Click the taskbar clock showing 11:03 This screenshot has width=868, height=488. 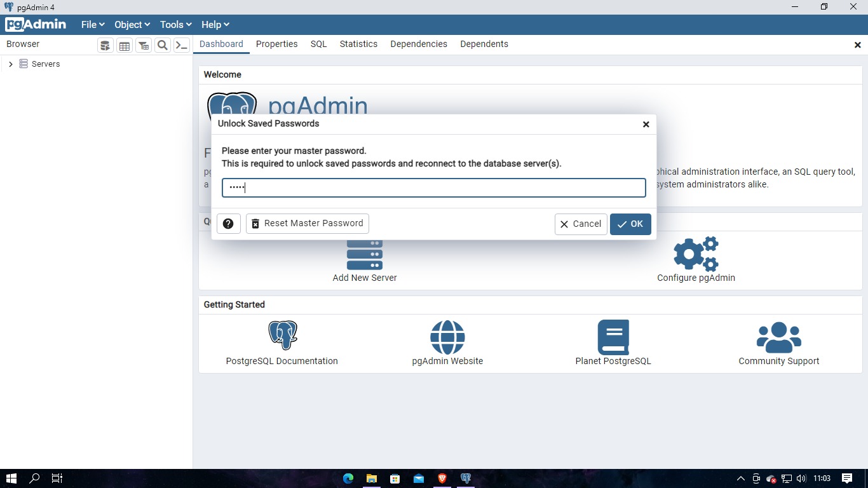[822, 478]
